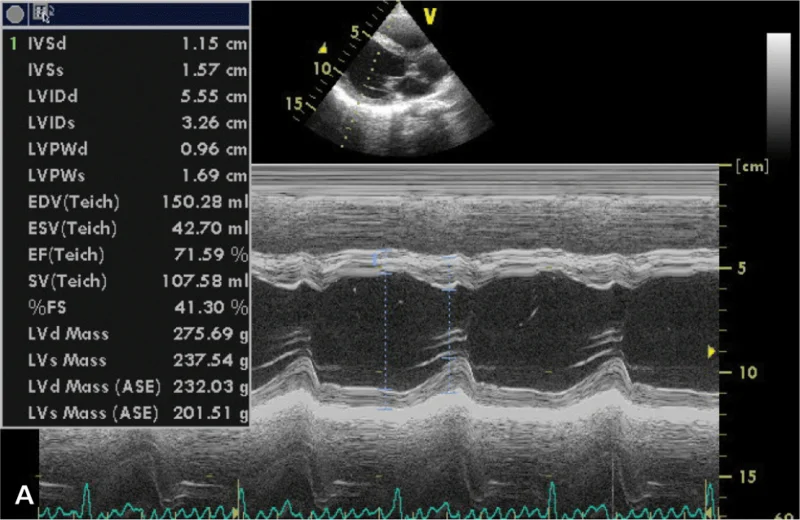Click the panel label A
Screen dimensions: 800x520
(24, 495)
